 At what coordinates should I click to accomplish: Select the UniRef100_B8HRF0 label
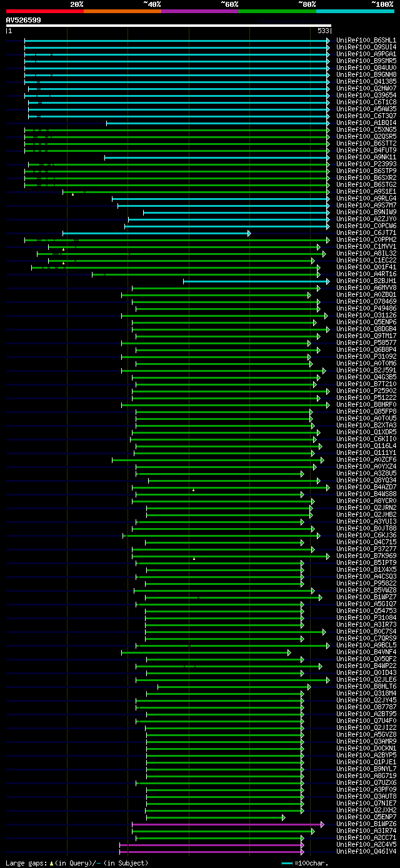tap(366, 405)
